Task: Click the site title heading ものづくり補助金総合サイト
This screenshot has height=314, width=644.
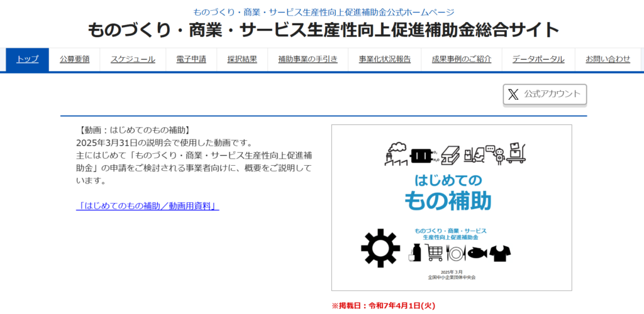Action: (x=323, y=30)
